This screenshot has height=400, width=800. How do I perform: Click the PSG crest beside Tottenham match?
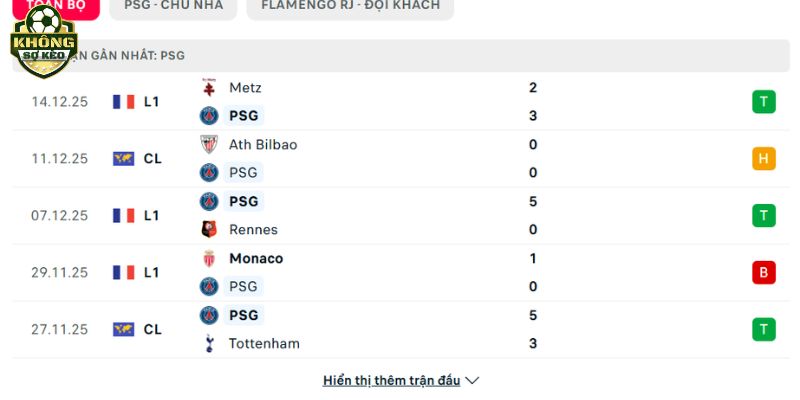click(x=209, y=315)
